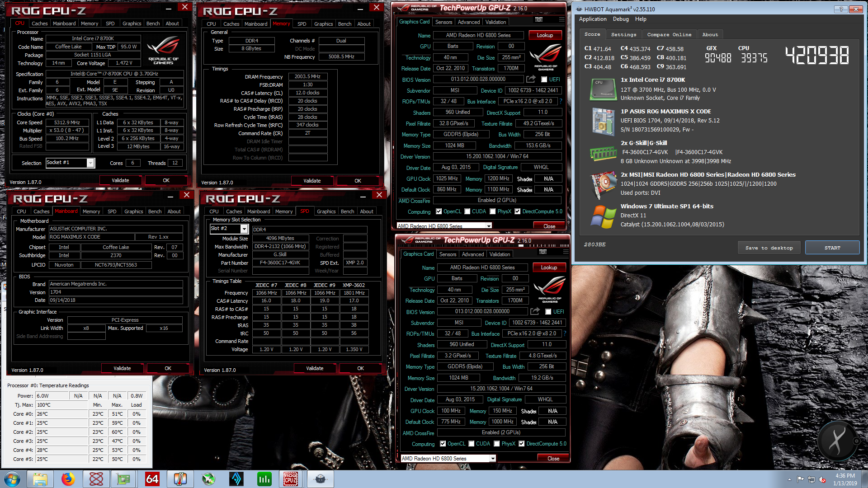Viewport: 868px width, 488px height.
Task: Click Save to desktop in Aquamark
Action: click(769, 248)
